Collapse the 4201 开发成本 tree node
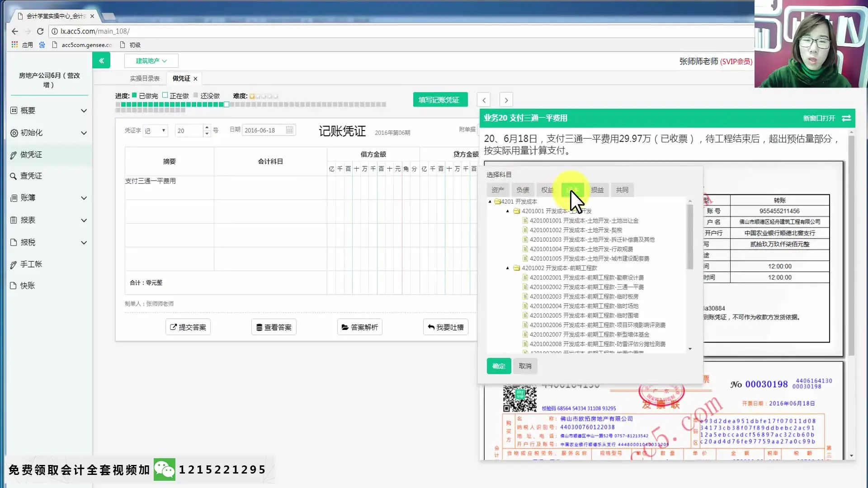 tap(490, 202)
